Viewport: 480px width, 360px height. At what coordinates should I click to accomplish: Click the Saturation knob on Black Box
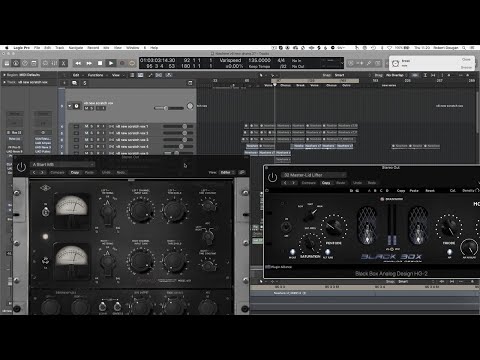click(310, 244)
